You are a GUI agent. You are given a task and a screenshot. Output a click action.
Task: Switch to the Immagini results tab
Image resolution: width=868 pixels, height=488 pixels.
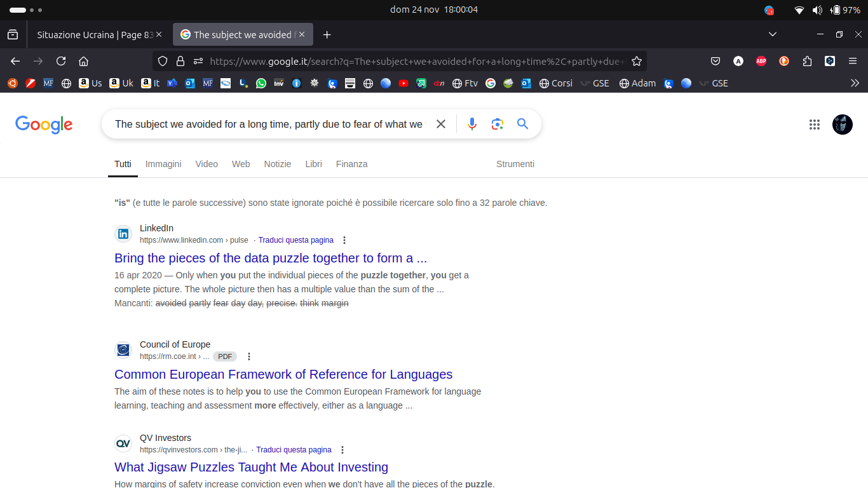tap(163, 164)
